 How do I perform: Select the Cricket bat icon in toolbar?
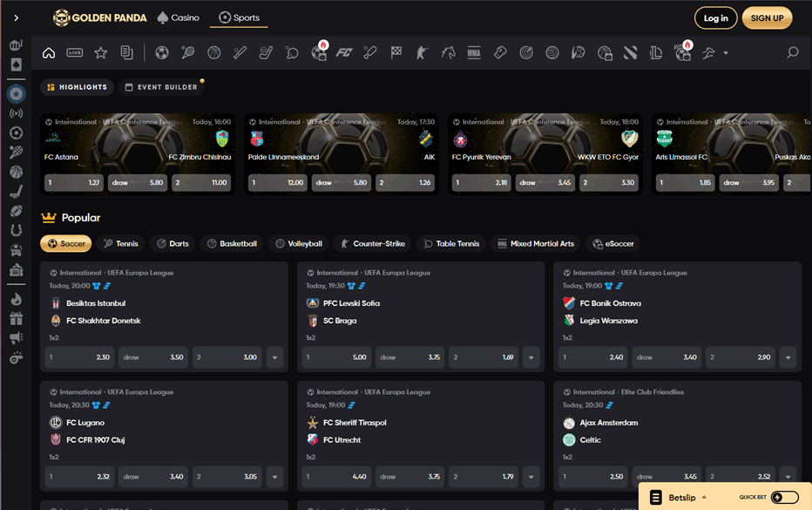369,53
